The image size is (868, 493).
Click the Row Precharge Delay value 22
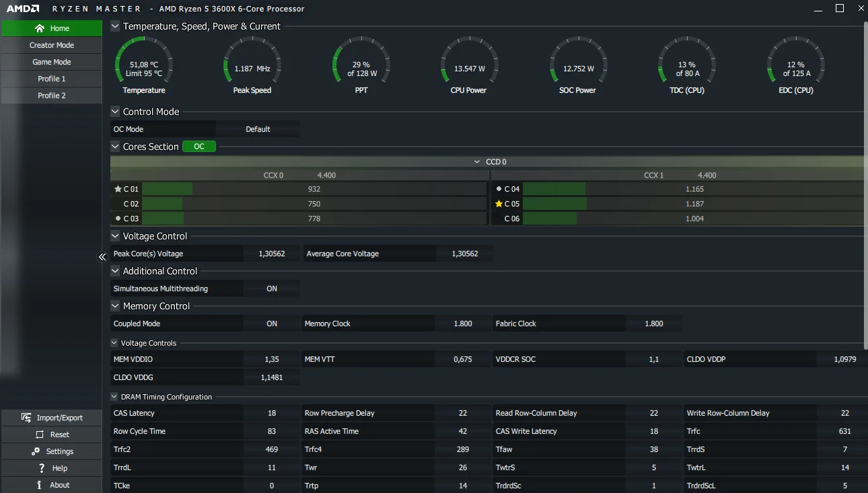[x=463, y=413]
